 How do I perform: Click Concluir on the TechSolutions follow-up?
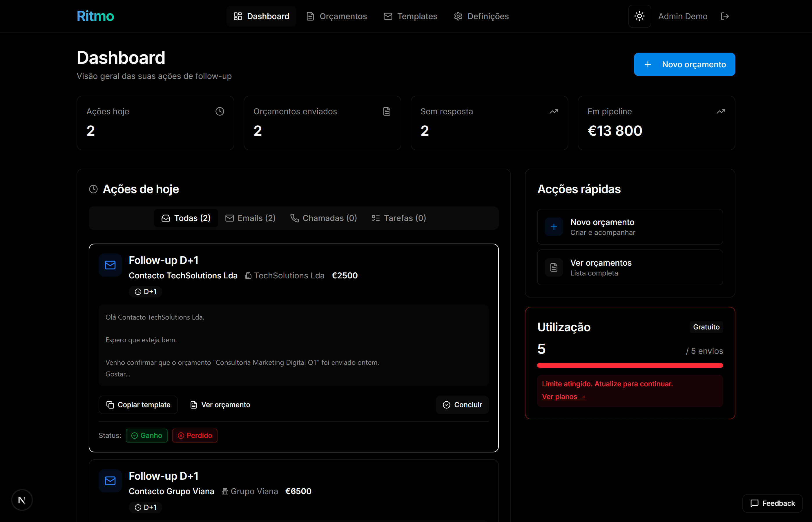(x=462, y=405)
